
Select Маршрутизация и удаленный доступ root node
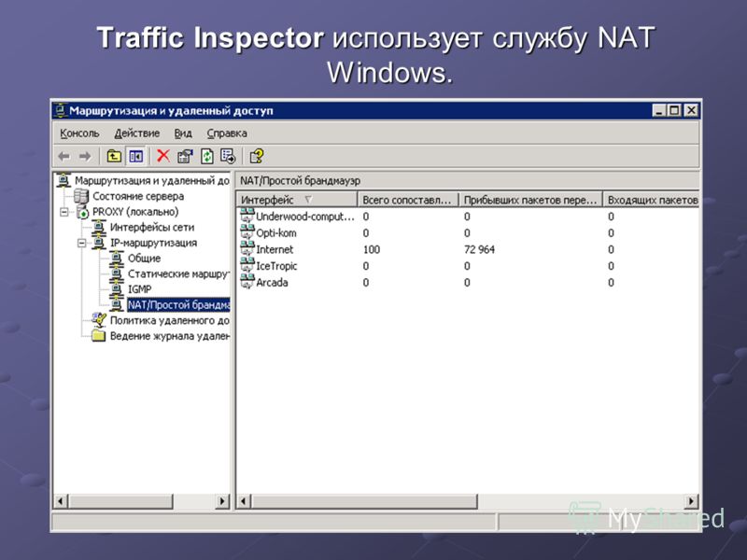click(152, 181)
